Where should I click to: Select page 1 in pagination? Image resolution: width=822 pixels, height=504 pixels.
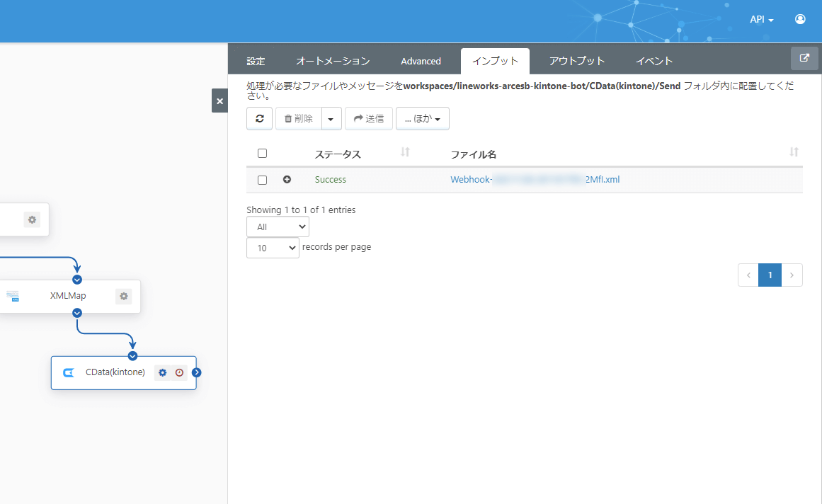pyautogui.click(x=770, y=275)
